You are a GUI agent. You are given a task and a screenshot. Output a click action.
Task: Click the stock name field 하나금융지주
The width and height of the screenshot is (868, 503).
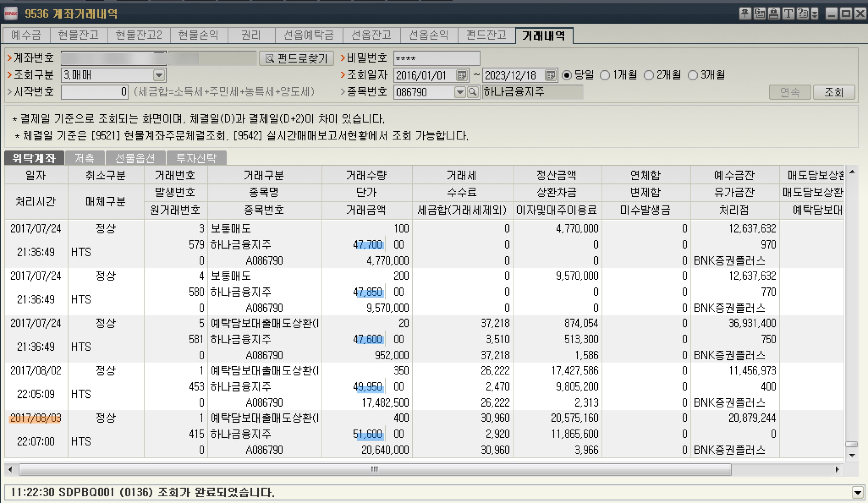(532, 92)
